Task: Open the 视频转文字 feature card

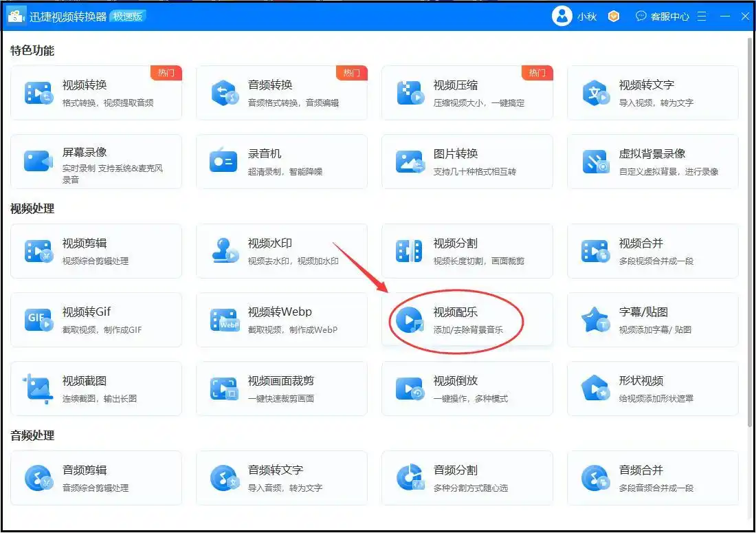Action: coord(652,93)
